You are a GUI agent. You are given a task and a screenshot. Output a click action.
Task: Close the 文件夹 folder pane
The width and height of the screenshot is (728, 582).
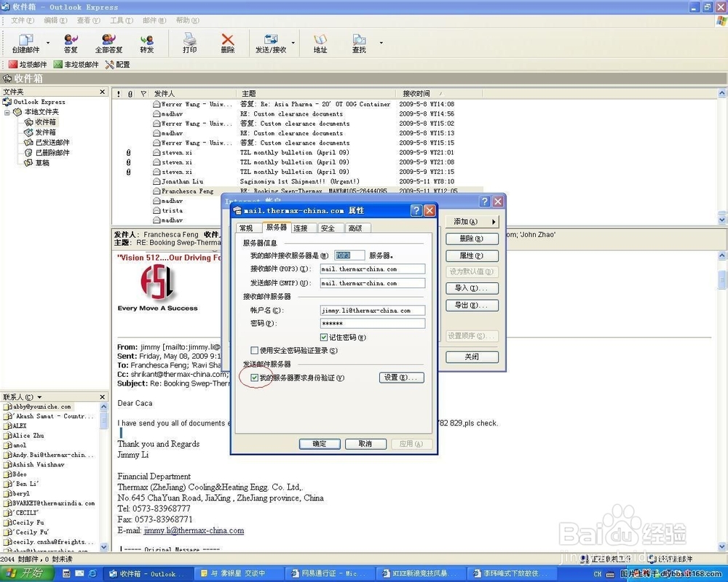tap(103, 92)
